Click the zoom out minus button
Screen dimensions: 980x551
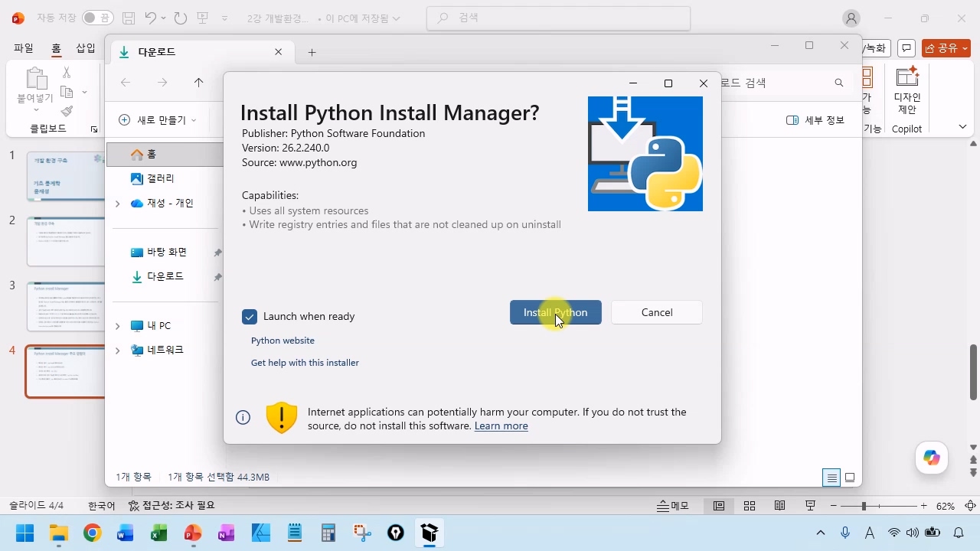click(x=834, y=506)
